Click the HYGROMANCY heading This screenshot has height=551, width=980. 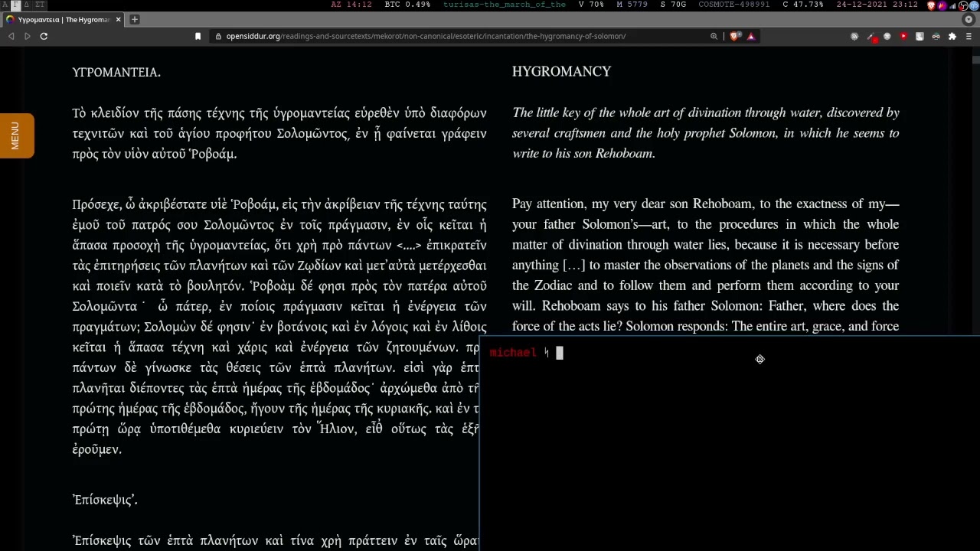point(561,71)
